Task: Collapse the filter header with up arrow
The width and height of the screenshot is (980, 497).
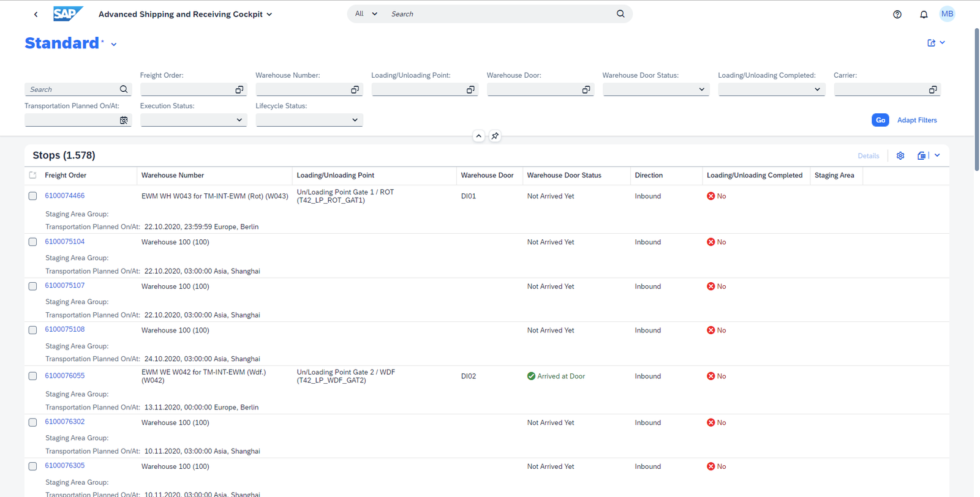Action: coord(478,136)
